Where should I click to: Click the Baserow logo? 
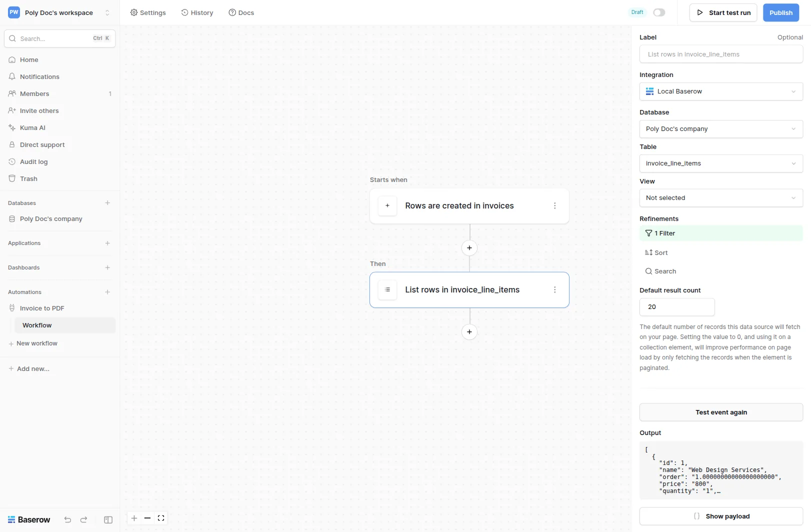pos(29,519)
